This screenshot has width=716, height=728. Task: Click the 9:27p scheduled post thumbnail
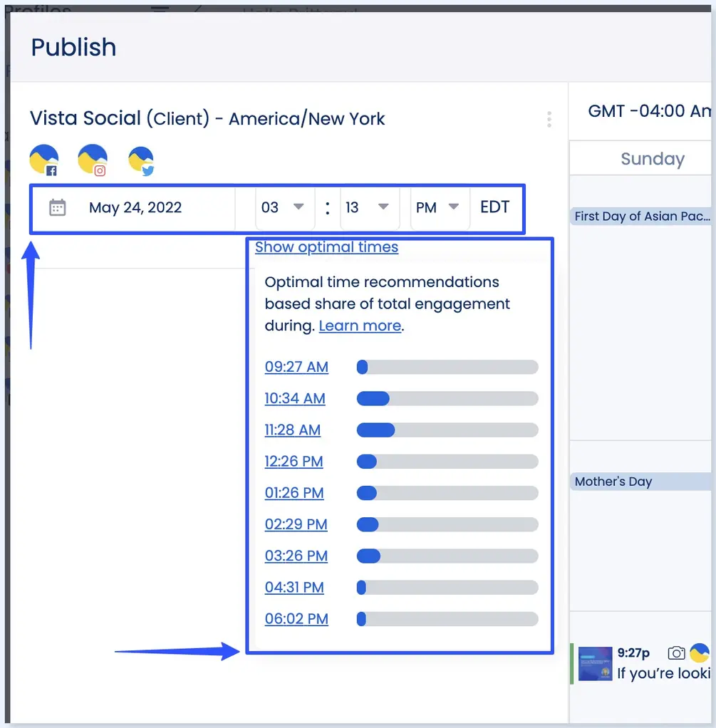[x=595, y=663]
